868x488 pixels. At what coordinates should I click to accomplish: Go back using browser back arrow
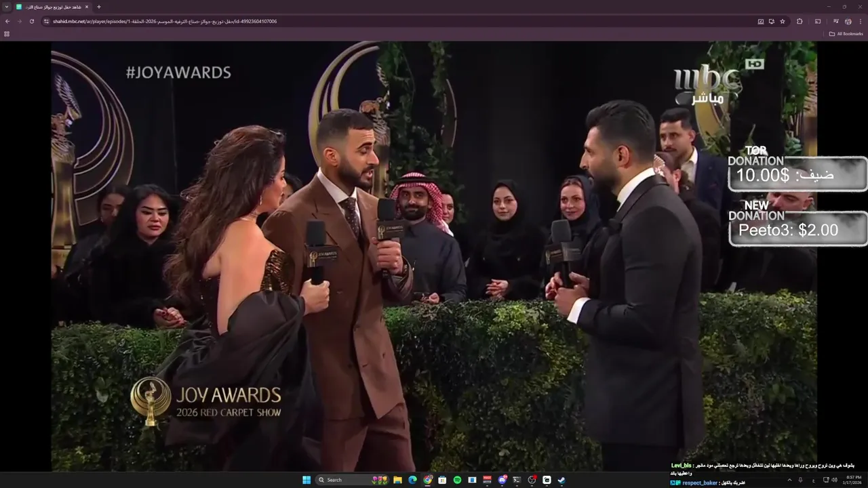[7, 21]
